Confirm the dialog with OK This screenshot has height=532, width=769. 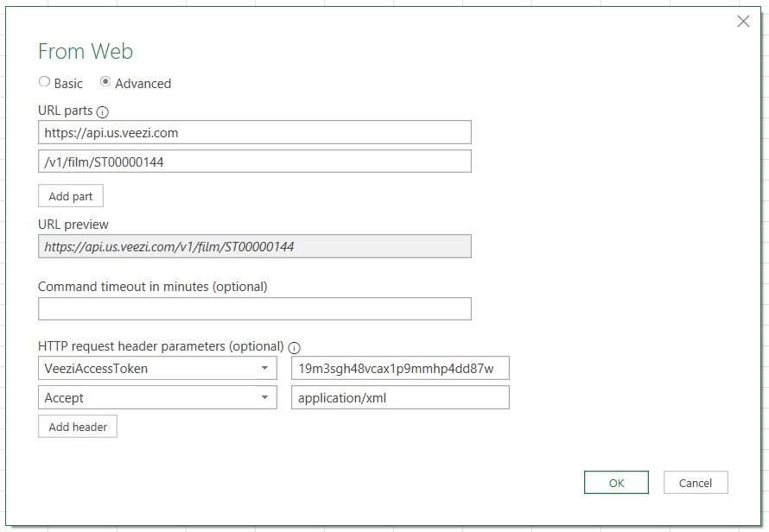click(616, 482)
